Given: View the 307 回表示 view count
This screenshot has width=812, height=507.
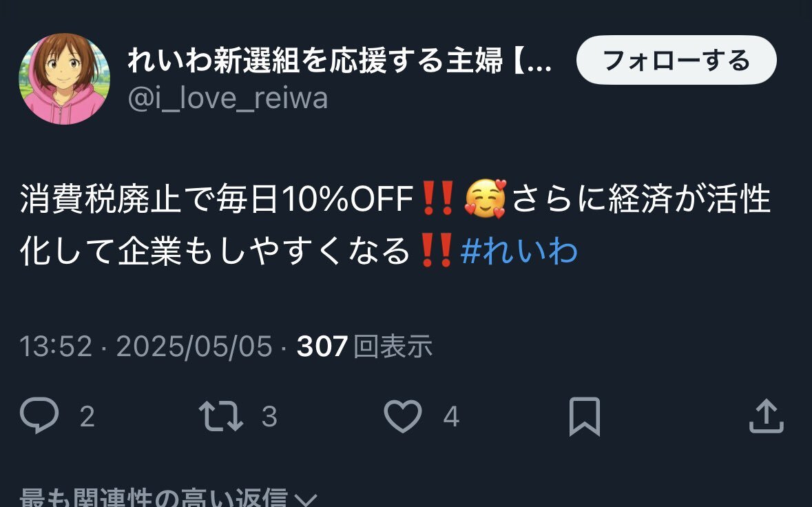Looking at the screenshot, I should pos(364,346).
